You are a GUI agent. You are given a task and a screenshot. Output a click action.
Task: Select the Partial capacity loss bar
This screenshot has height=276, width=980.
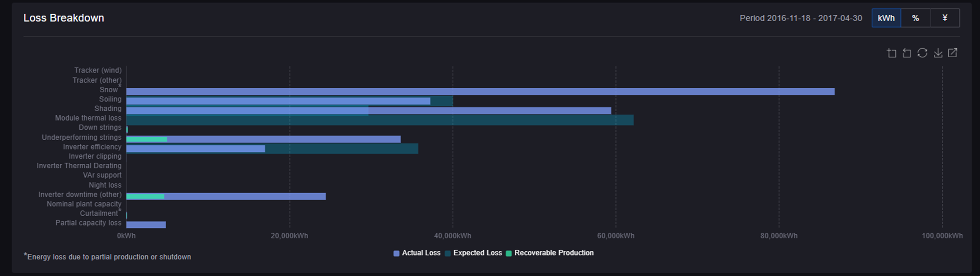(146, 225)
